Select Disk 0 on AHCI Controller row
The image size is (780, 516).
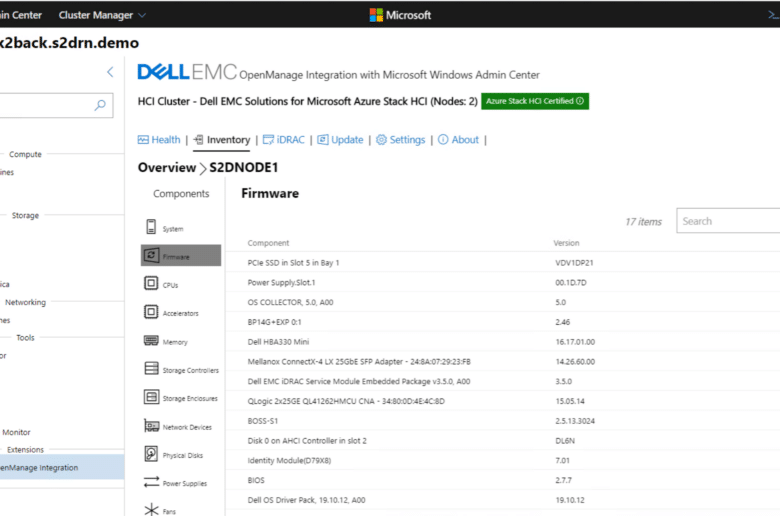pos(502,441)
